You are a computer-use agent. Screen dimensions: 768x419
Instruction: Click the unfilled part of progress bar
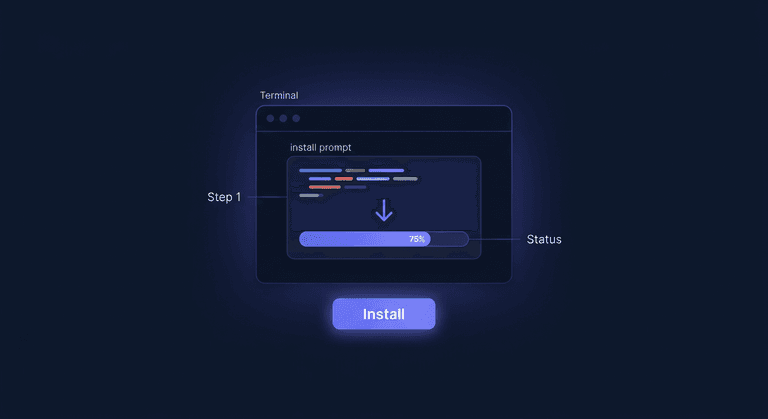tap(450, 239)
